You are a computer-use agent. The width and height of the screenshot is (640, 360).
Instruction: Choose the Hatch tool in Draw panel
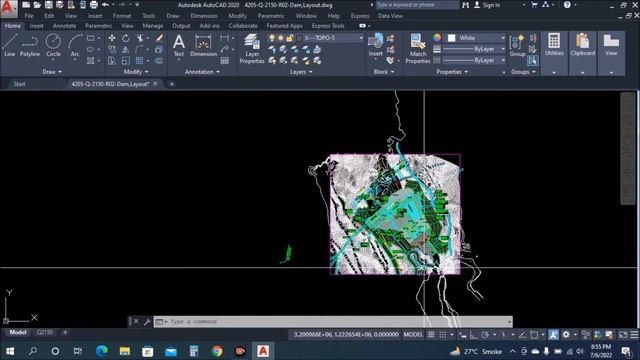pos(91,61)
